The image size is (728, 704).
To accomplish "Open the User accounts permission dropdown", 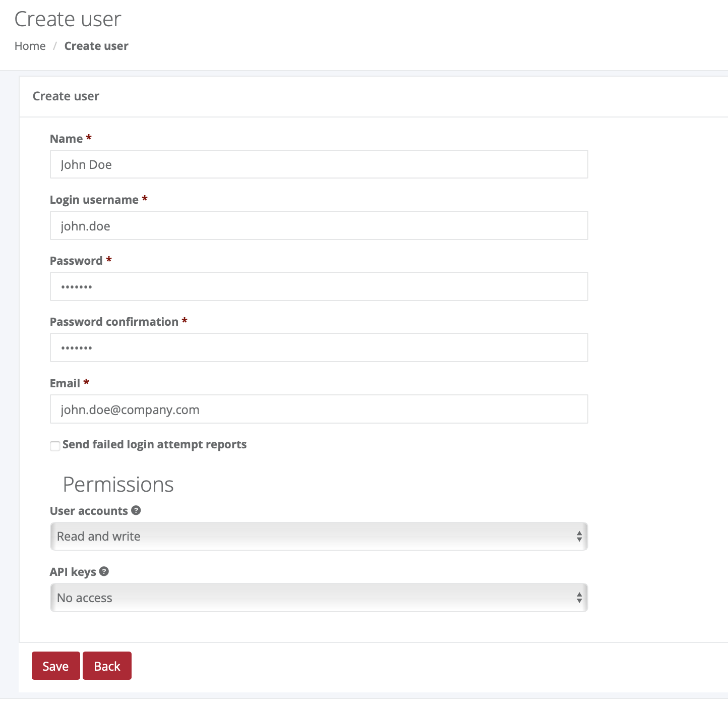I will tap(319, 536).
